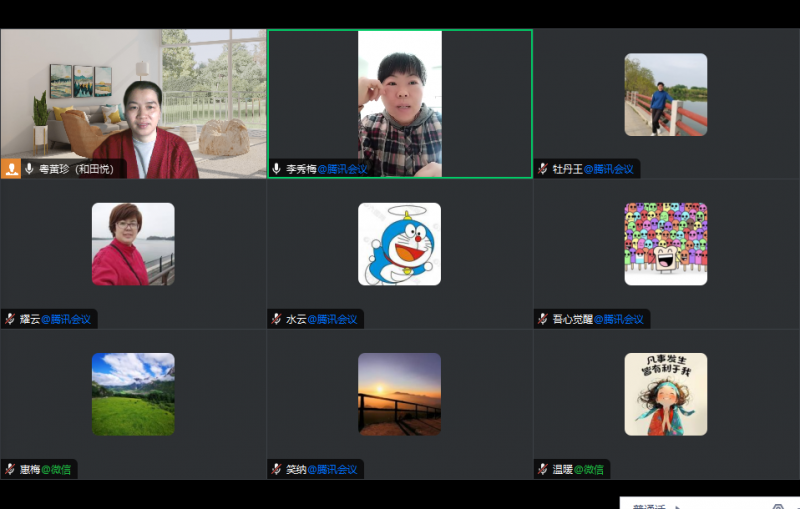This screenshot has width=800, height=509.
Task: Select the sunset avatar of 笑纳
Action: click(x=399, y=394)
